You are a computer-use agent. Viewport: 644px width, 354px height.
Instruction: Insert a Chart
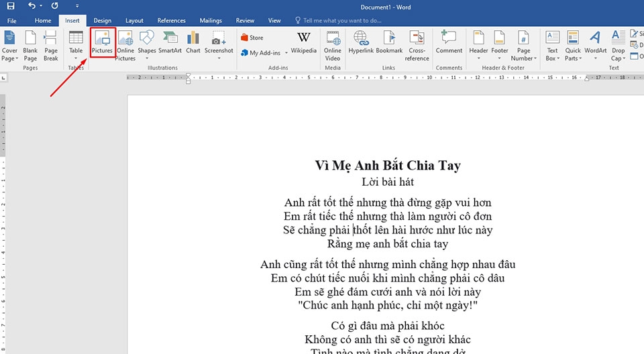[193, 43]
